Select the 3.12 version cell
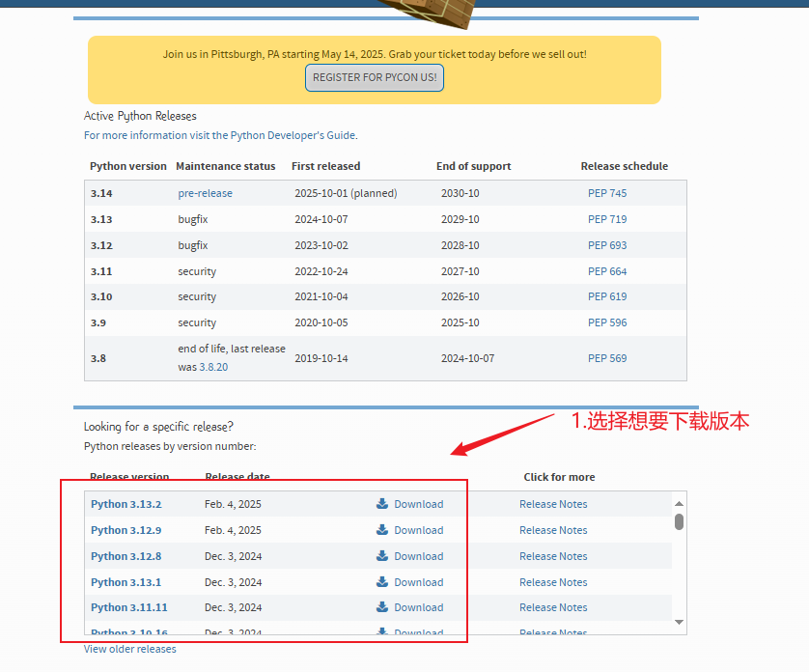The width and height of the screenshot is (809, 672). 101,245
